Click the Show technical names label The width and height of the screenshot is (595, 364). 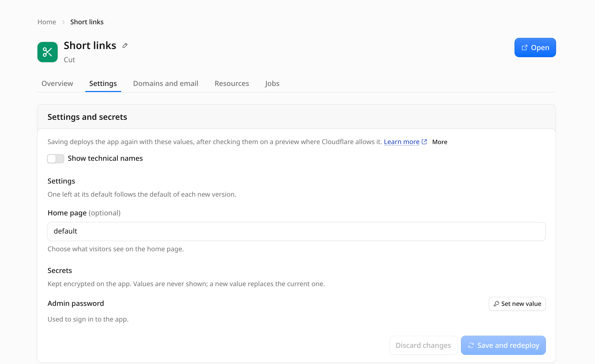click(105, 158)
